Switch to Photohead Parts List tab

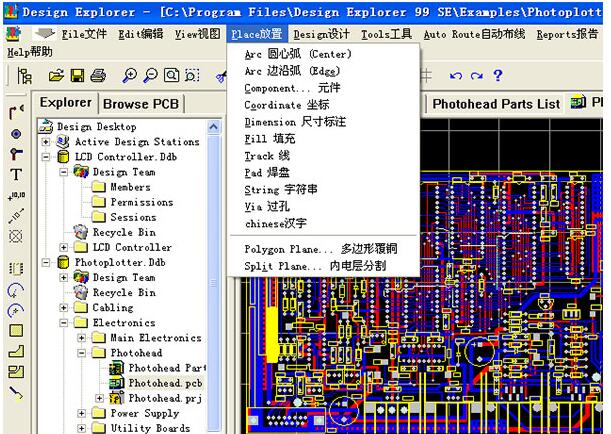click(x=496, y=104)
